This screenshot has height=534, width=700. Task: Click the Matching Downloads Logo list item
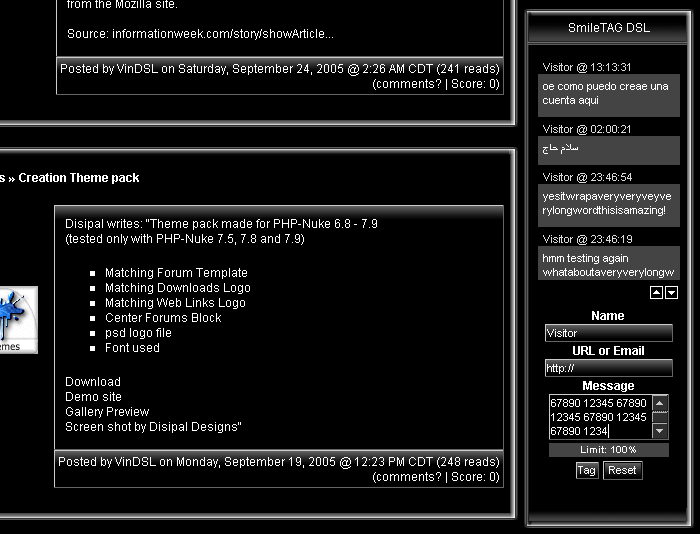pyautogui.click(x=178, y=288)
